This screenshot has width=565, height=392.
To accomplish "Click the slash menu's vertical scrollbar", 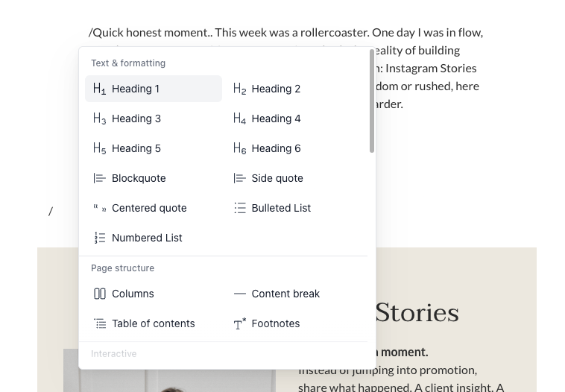I will tap(372, 101).
